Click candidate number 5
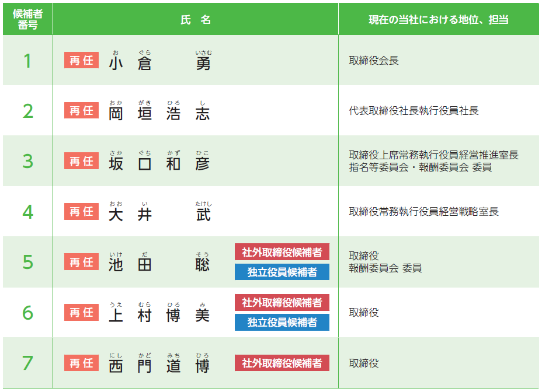542x392 pixels. pyautogui.click(x=27, y=262)
